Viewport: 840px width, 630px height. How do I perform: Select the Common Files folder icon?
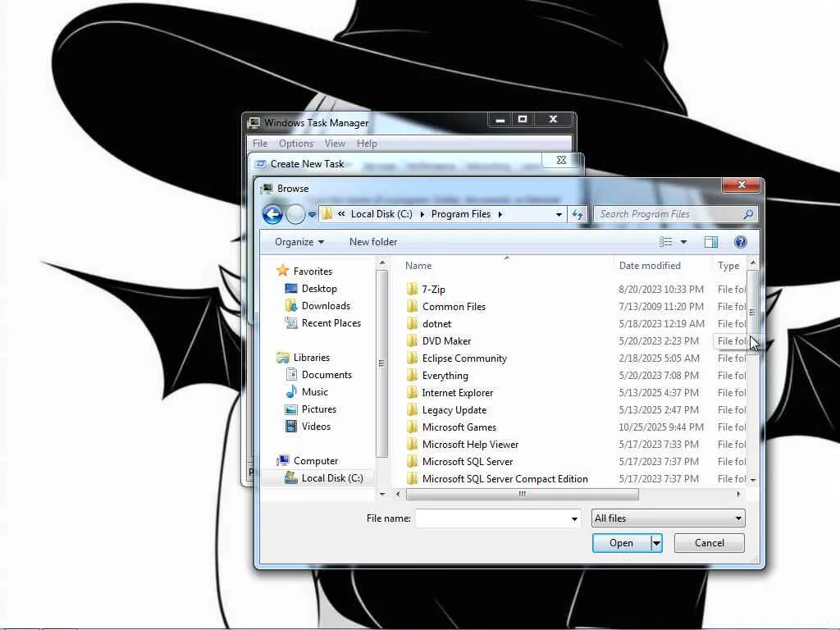point(412,307)
